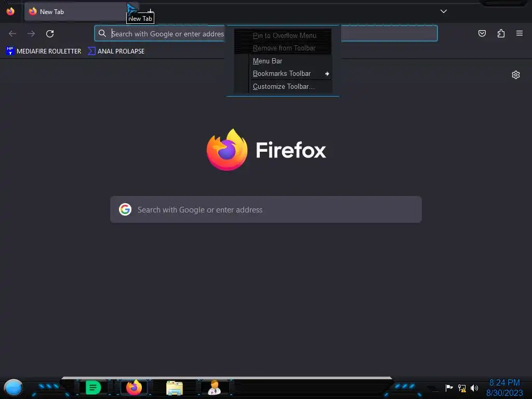Screen dimensions: 532x399
Task: Open the green notes app on taskbar
Action: 94,388
